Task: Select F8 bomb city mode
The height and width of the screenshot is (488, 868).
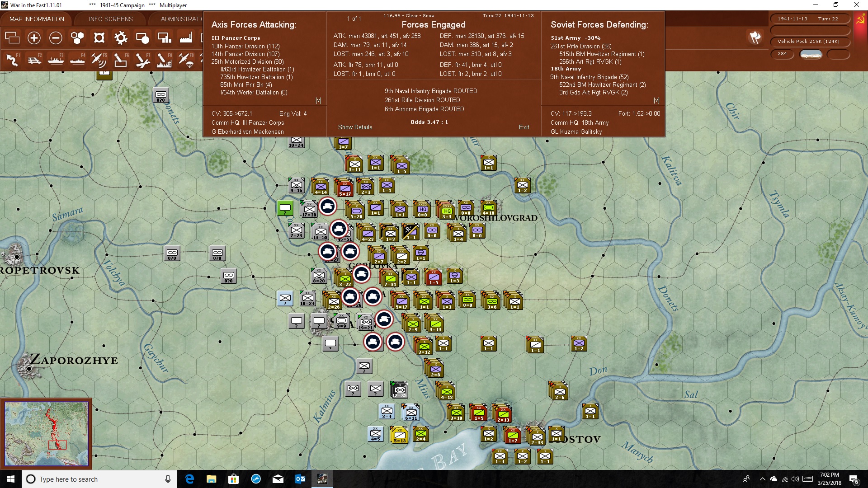Action: [164, 60]
